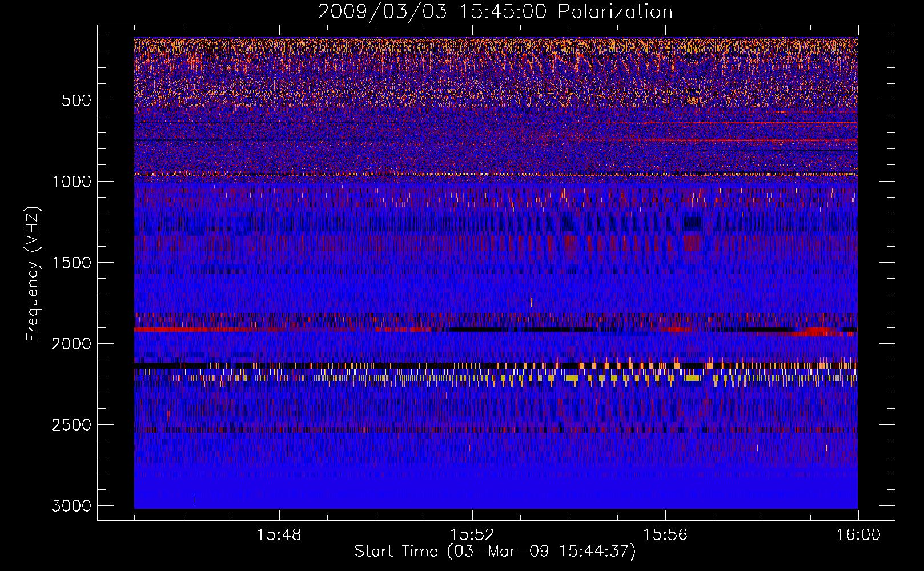Click the 15:52 time tick label
Viewport: 924px width, 571px height.
[472, 535]
